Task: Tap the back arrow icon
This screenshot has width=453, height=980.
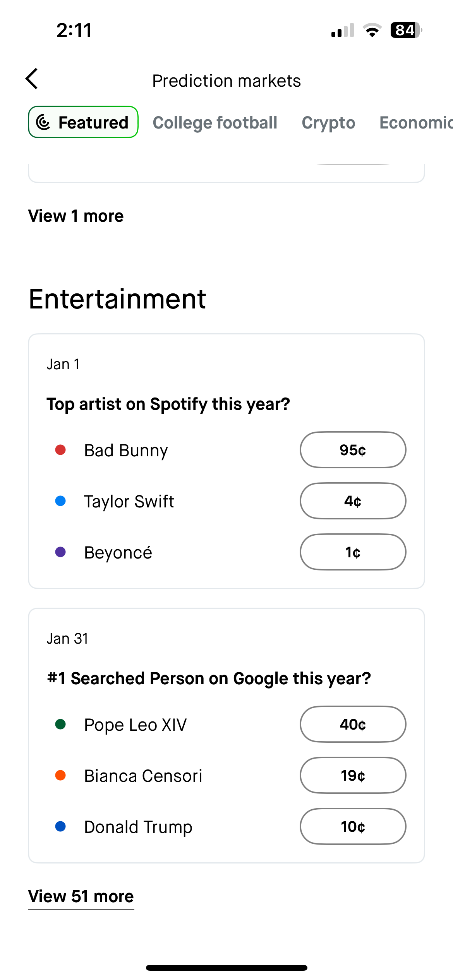Action: tap(32, 79)
